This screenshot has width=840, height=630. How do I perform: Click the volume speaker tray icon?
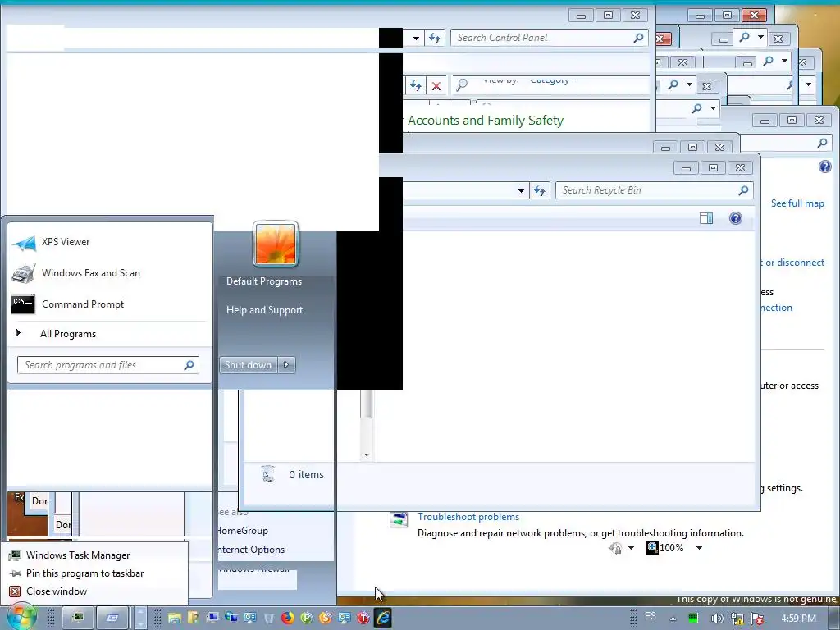717,619
